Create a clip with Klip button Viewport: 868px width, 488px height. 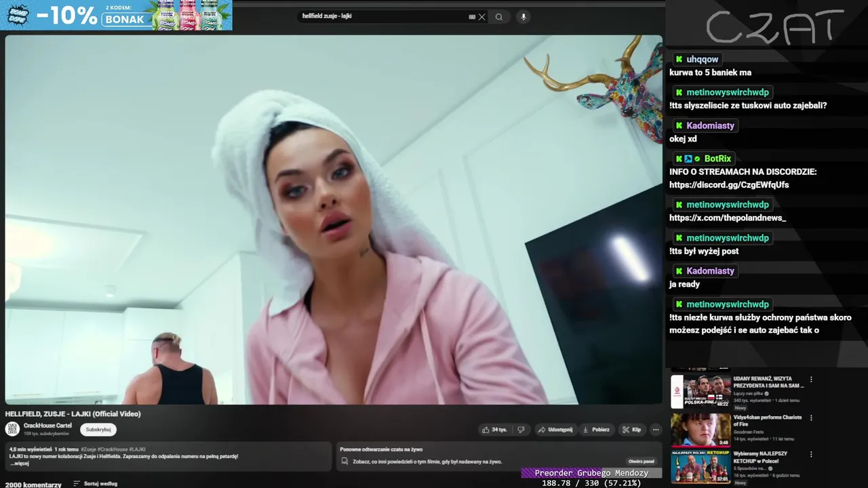(x=631, y=430)
